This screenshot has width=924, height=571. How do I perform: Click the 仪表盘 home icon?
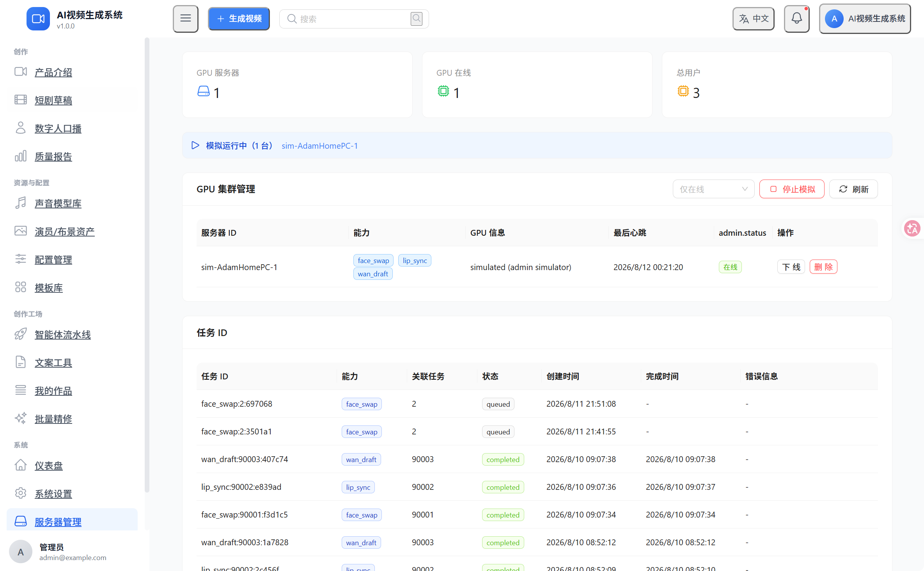21,465
